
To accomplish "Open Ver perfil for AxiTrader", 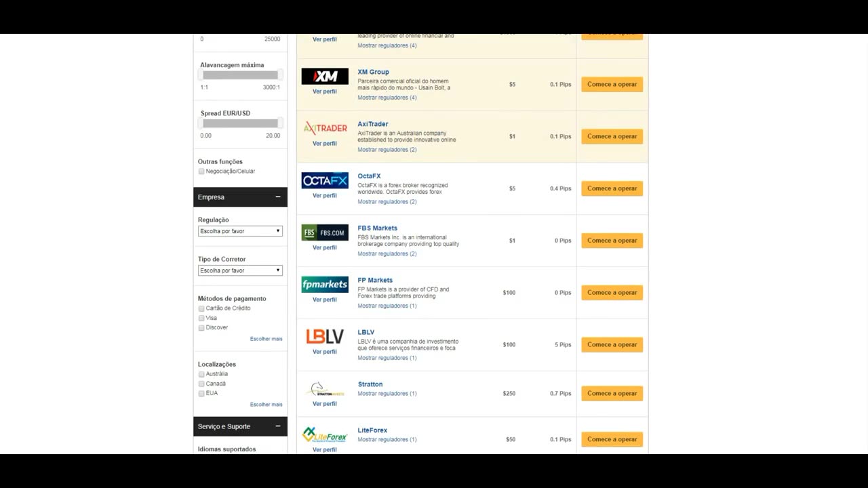I will (x=325, y=144).
